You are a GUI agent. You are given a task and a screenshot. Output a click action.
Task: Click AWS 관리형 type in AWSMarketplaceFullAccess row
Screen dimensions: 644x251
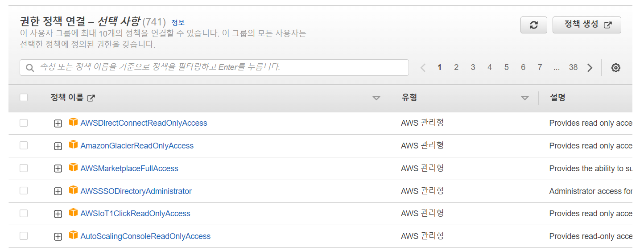[422, 168]
